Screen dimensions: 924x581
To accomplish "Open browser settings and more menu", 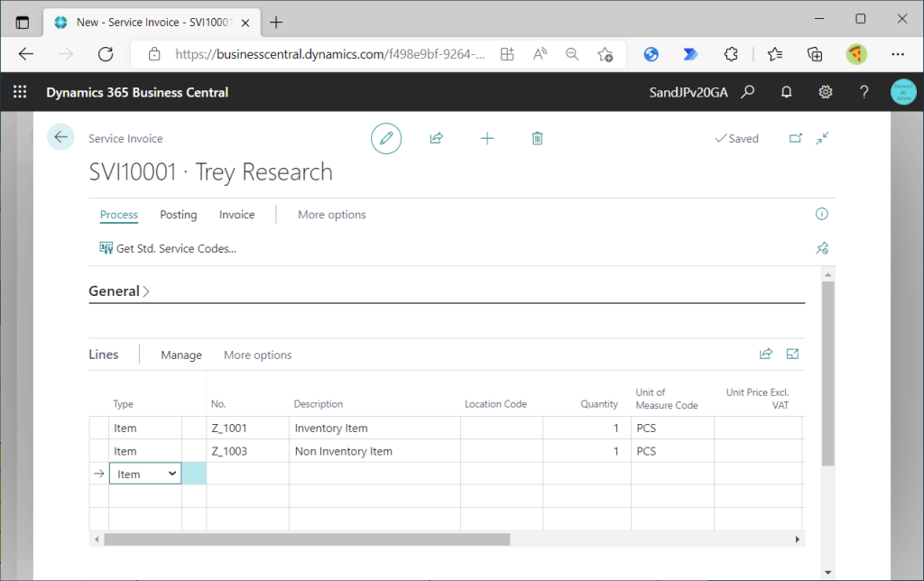I will (898, 54).
